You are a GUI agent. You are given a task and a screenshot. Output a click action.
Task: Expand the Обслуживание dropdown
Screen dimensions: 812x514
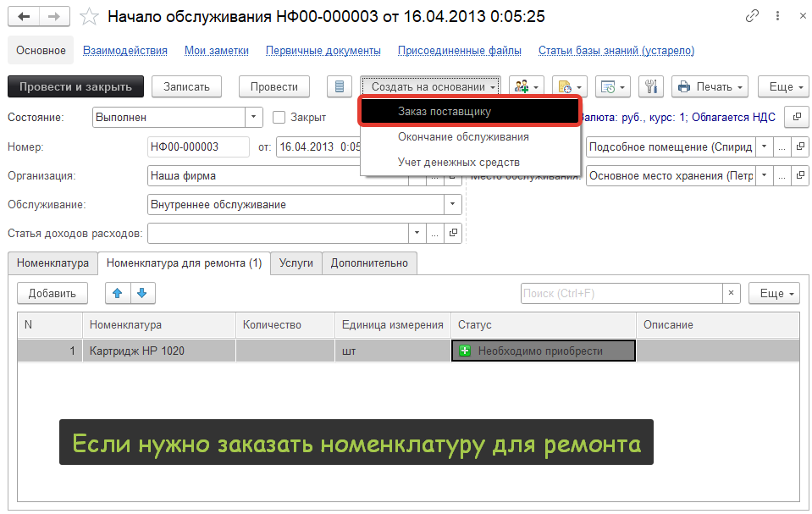[x=453, y=204]
